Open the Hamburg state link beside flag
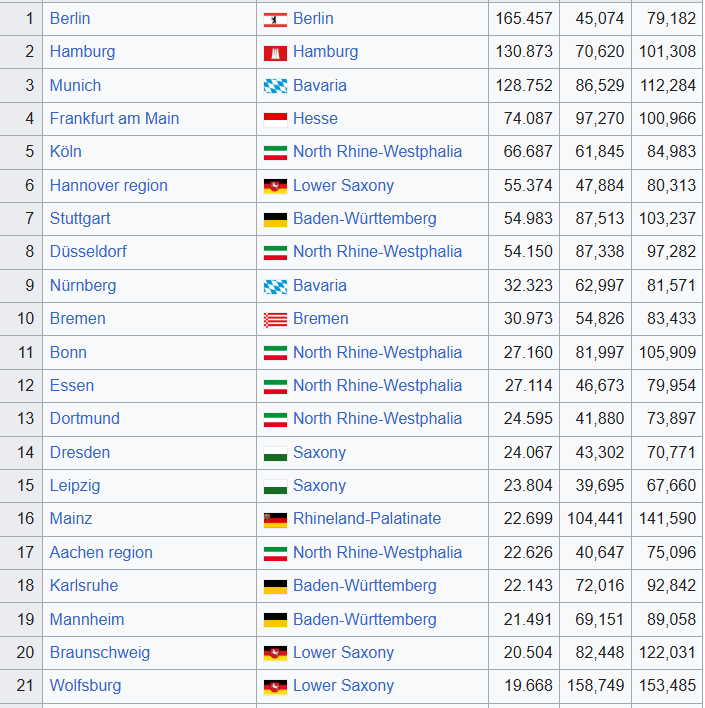This screenshot has height=708, width=705. point(326,52)
